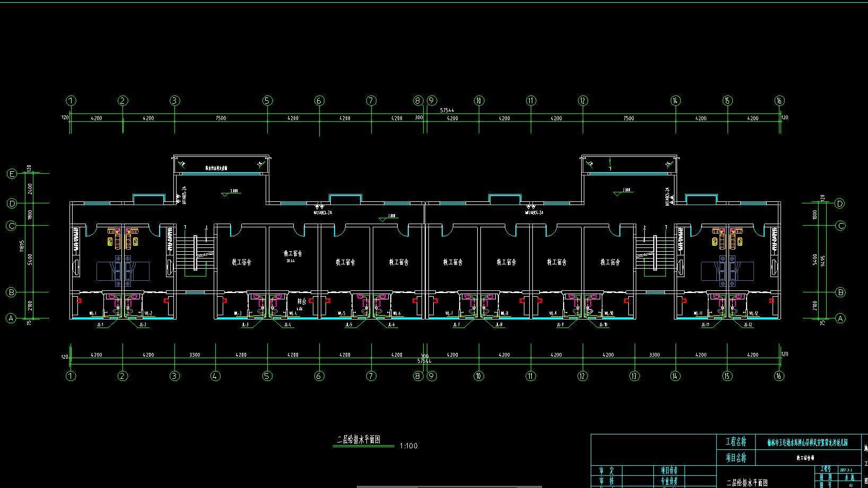The width and height of the screenshot is (868, 488).
Task: Click axis bubble A on the right side
Action: (x=840, y=318)
